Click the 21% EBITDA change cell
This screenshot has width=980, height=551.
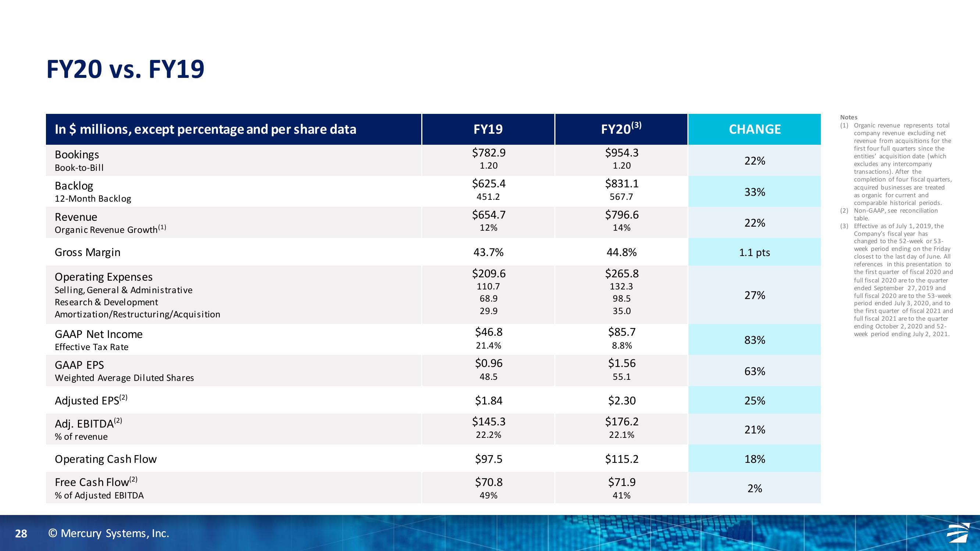(x=755, y=429)
